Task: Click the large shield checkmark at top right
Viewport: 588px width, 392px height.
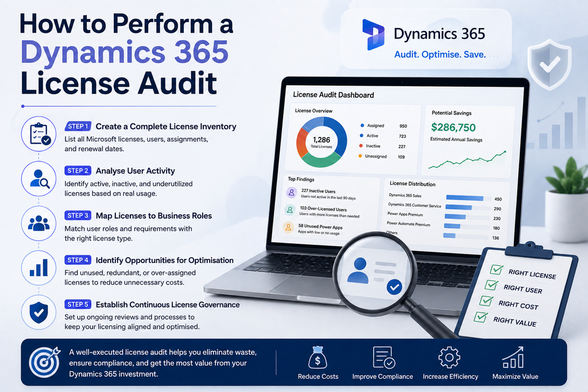Action: coord(550,64)
